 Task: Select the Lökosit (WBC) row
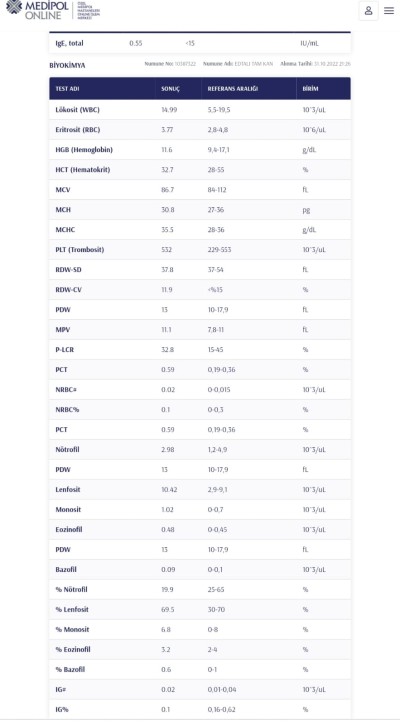(x=200, y=110)
